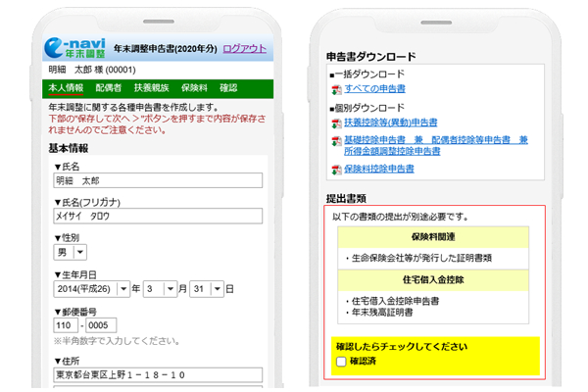Click the ログアウト link
588x392 pixels.
coord(244,49)
